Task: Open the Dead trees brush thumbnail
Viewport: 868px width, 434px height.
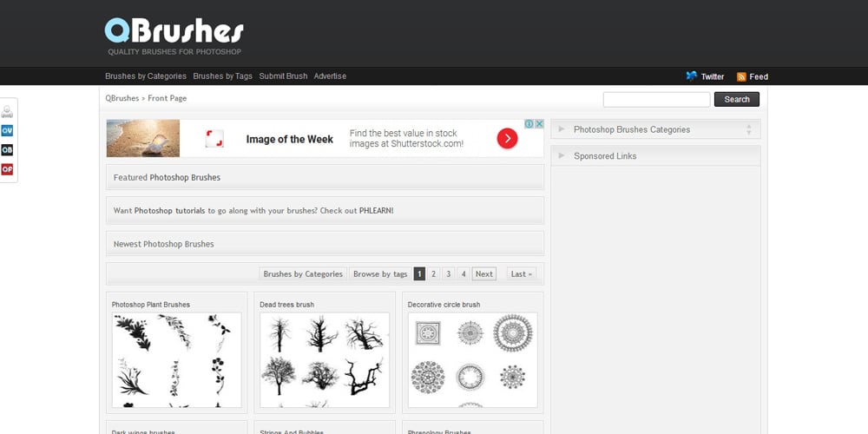Action: coord(325,360)
